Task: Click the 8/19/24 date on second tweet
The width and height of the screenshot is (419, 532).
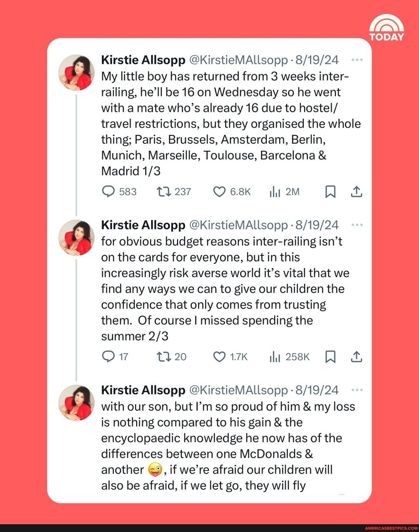Action: [x=317, y=225]
